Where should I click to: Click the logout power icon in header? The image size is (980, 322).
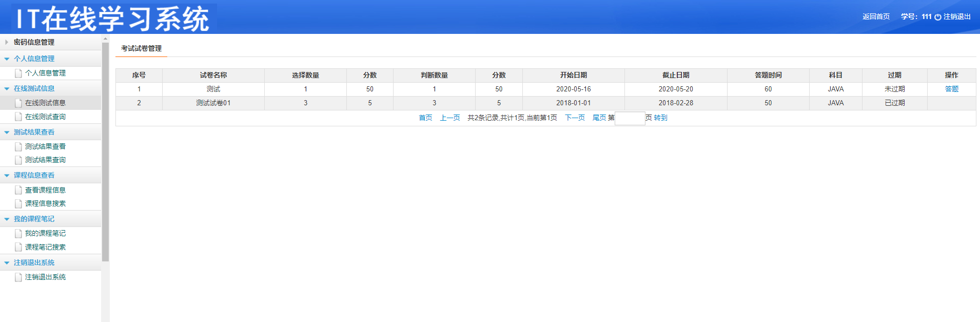938,17
